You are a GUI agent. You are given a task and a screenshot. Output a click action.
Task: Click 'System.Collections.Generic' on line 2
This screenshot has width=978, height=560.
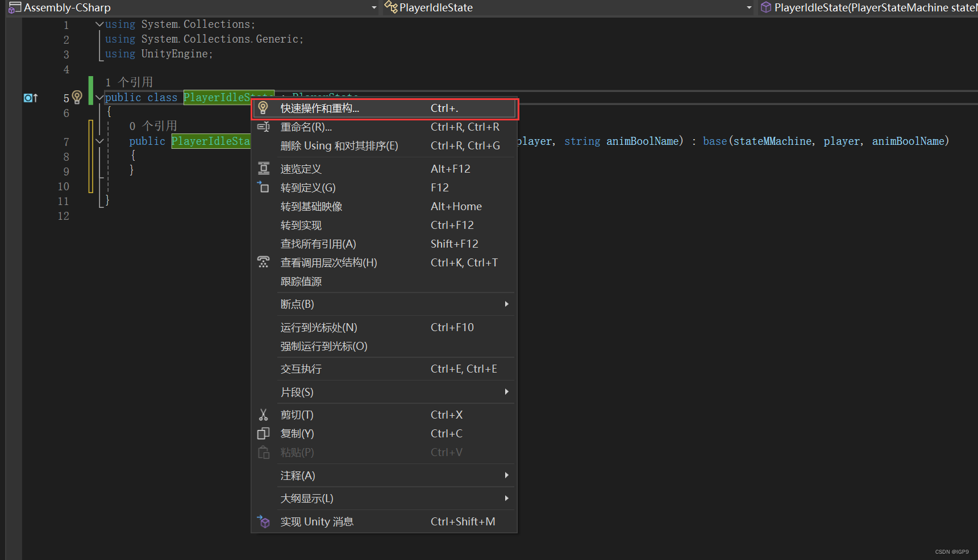220,39
